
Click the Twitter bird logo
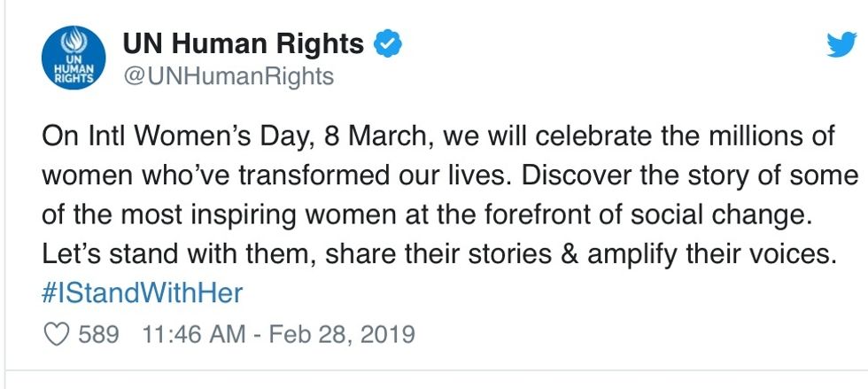pos(841,45)
